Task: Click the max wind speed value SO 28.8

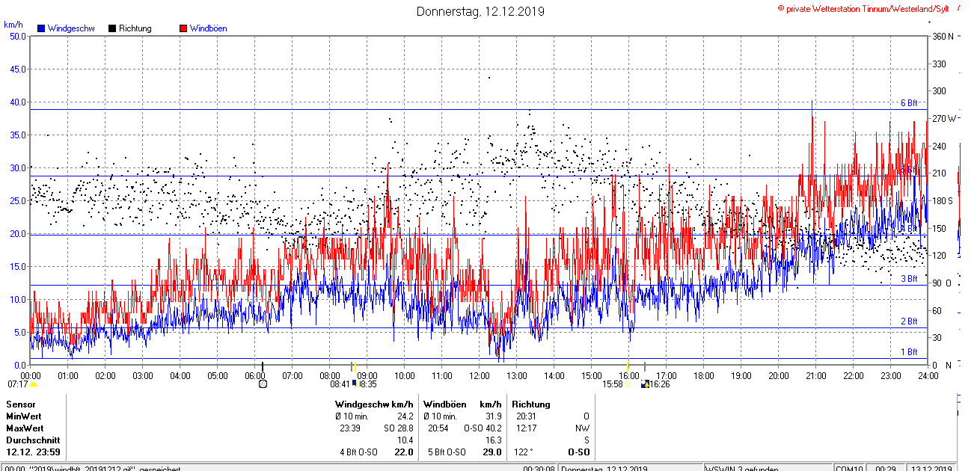Action: click(399, 428)
